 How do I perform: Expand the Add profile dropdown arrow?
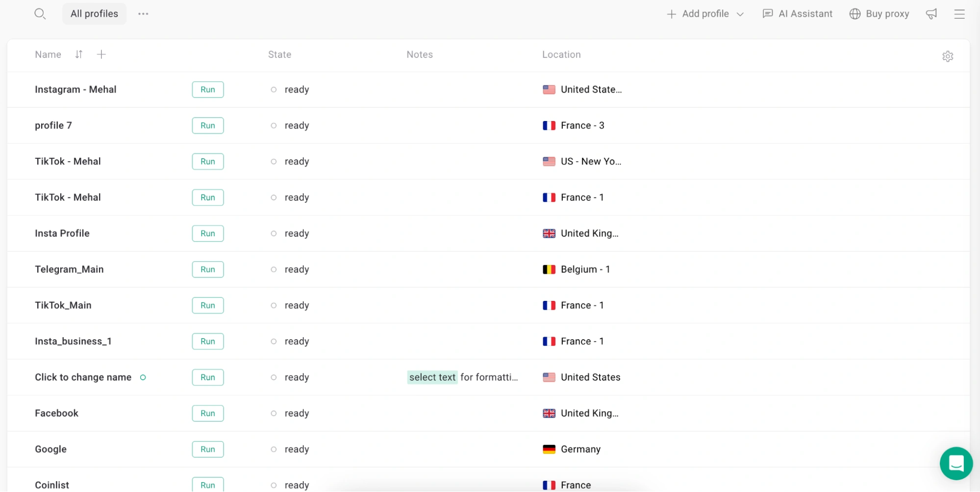click(740, 14)
